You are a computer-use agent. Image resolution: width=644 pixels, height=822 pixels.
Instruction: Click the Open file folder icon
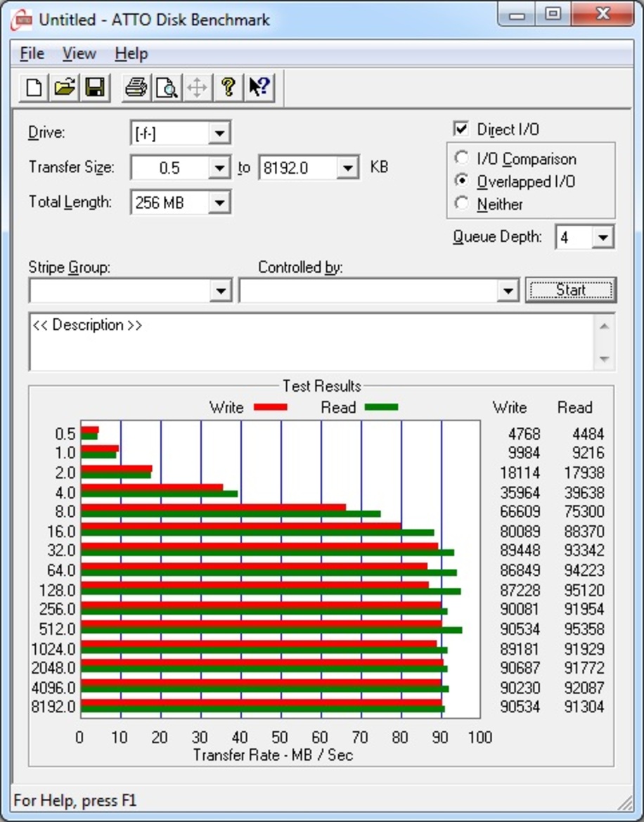65,87
